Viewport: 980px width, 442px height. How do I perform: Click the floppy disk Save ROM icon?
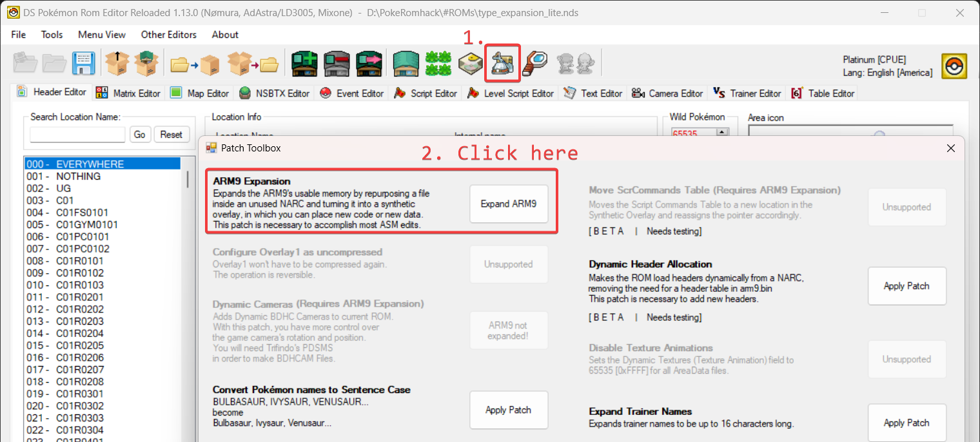coord(84,63)
